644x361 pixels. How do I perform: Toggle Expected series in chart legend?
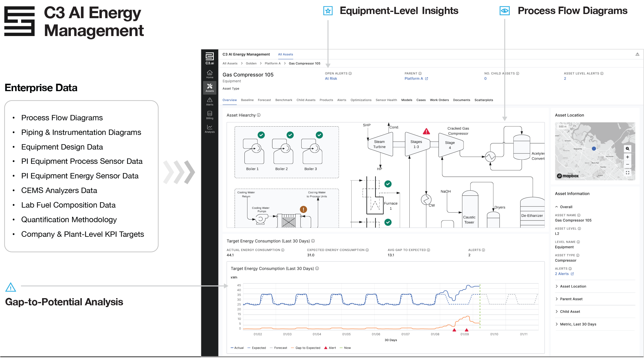click(x=257, y=348)
